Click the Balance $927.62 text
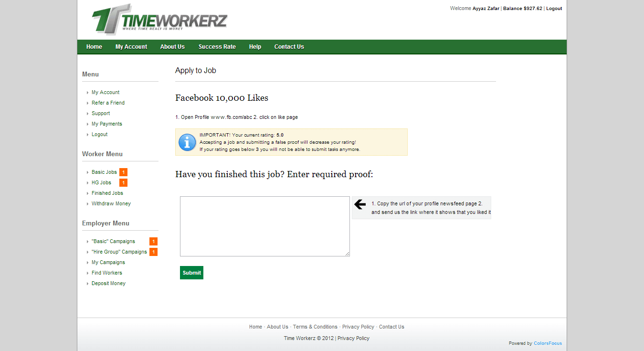This screenshot has height=351, width=644. click(523, 9)
